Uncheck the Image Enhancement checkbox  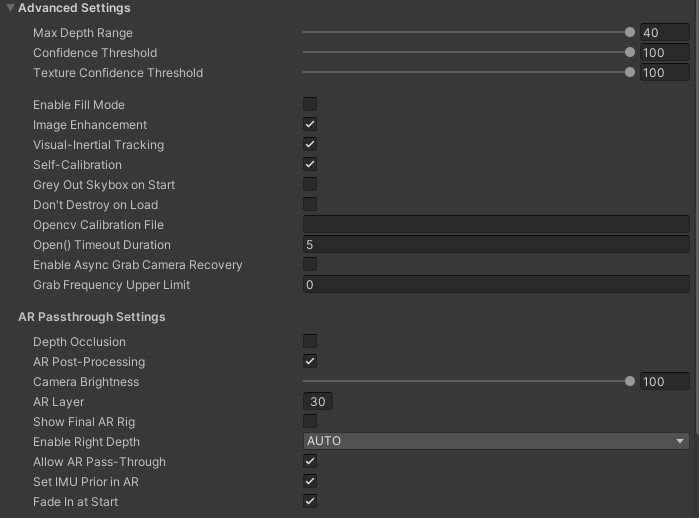(x=310, y=124)
